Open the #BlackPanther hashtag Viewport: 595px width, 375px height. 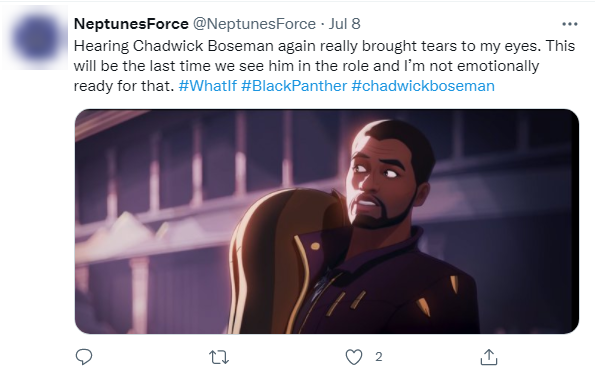tap(294, 86)
